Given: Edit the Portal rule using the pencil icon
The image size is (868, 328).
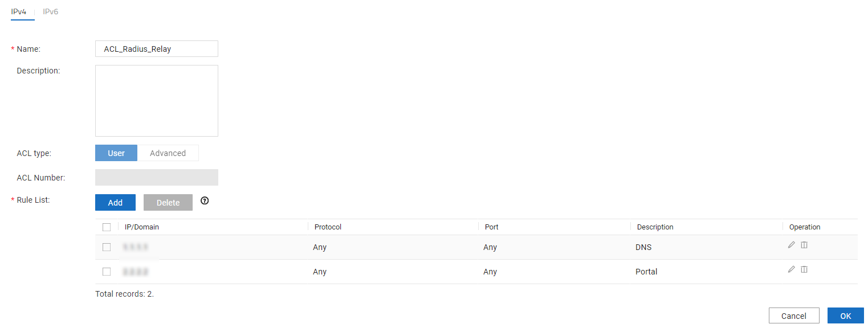Looking at the screenshot, I should coord(791,269).
